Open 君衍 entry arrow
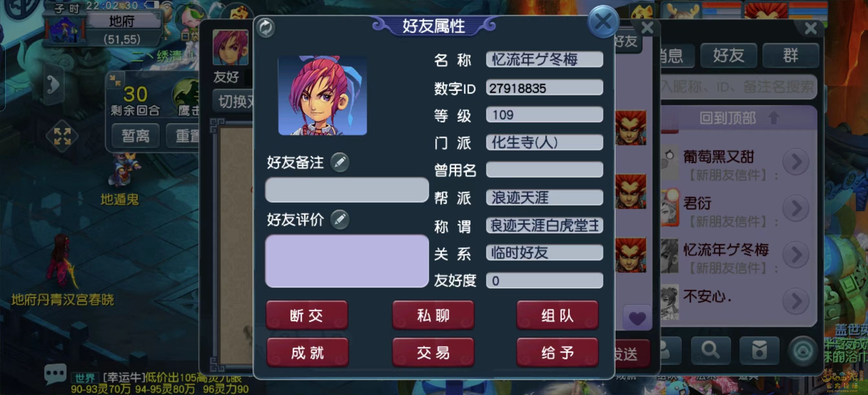The width and height of the screenshot is (868, 395). [796, 208]
